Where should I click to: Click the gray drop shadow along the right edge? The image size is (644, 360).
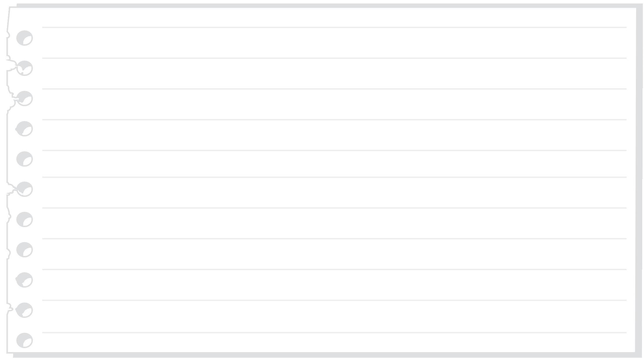point(639,180)
